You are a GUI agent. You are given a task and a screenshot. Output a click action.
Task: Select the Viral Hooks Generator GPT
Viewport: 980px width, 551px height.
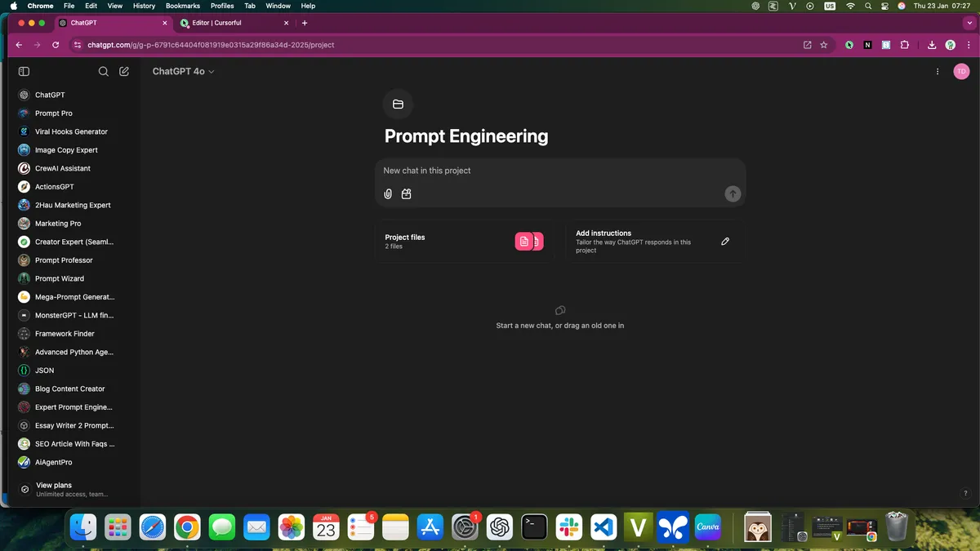pos(70,131)
